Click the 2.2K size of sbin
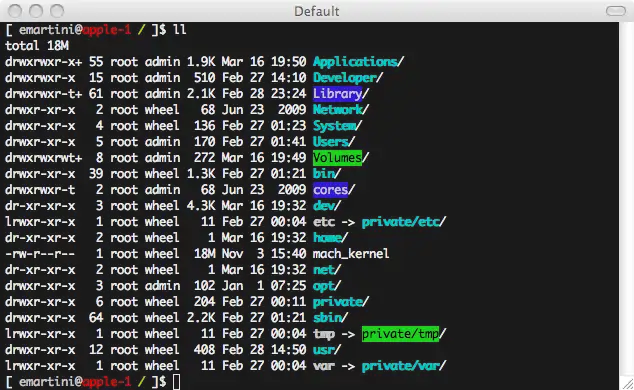The image size is (634, 390). (201, 318)
